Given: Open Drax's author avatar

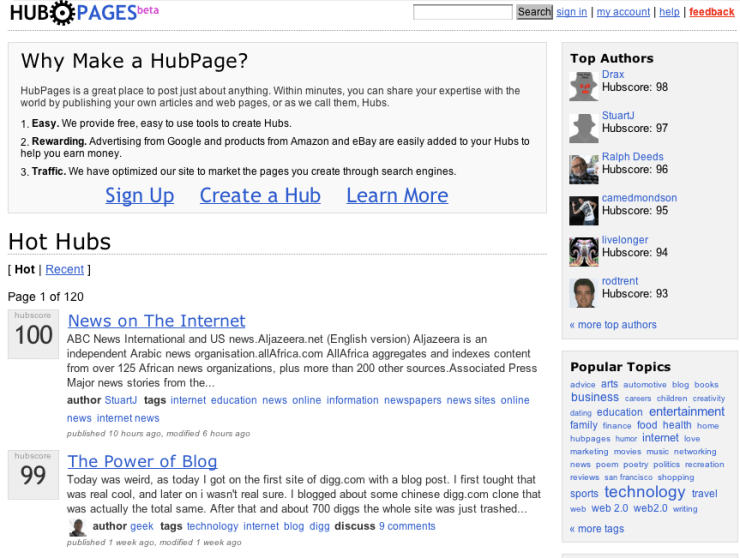Looking at the screenshot, I should coord(583,86).
